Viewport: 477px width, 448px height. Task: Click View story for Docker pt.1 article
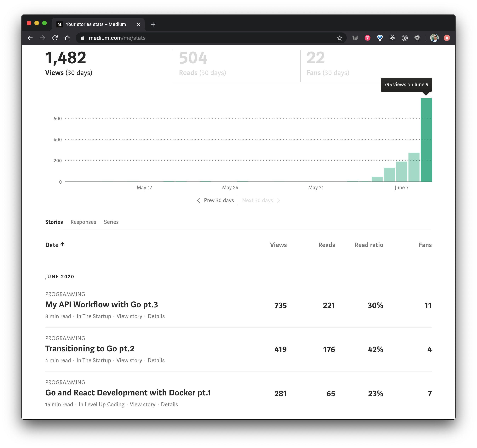pyautogui.click(x=142, y=405)
